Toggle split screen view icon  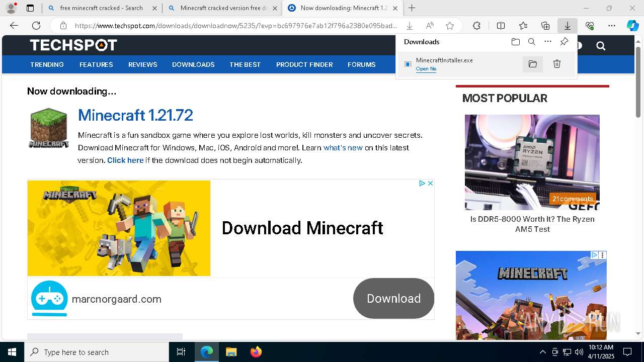pos(501,26)
